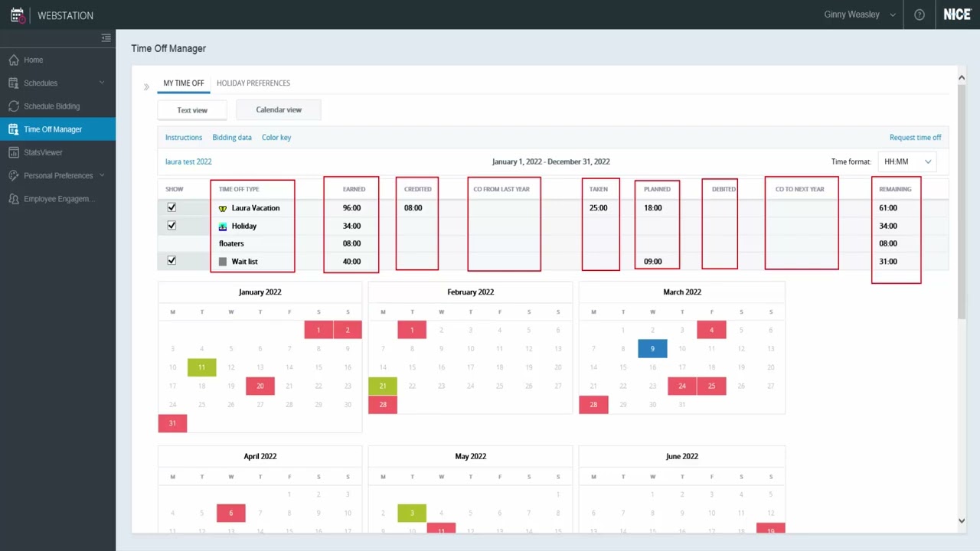Select red March 28 day
Image resolution: width=980 pixels, height=551 pixels.
[x=593, y=404]
